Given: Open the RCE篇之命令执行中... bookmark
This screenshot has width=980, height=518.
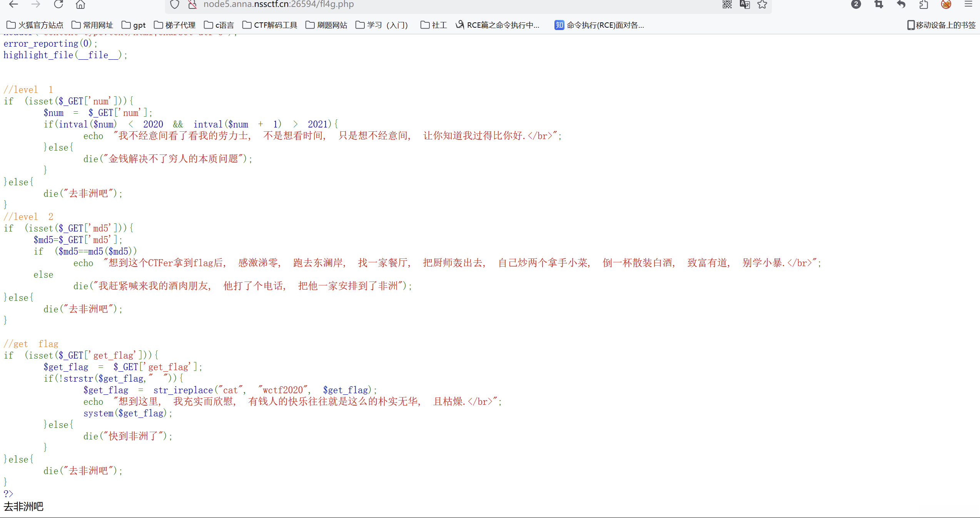Looking at the screenshot, I should (498, 25).
